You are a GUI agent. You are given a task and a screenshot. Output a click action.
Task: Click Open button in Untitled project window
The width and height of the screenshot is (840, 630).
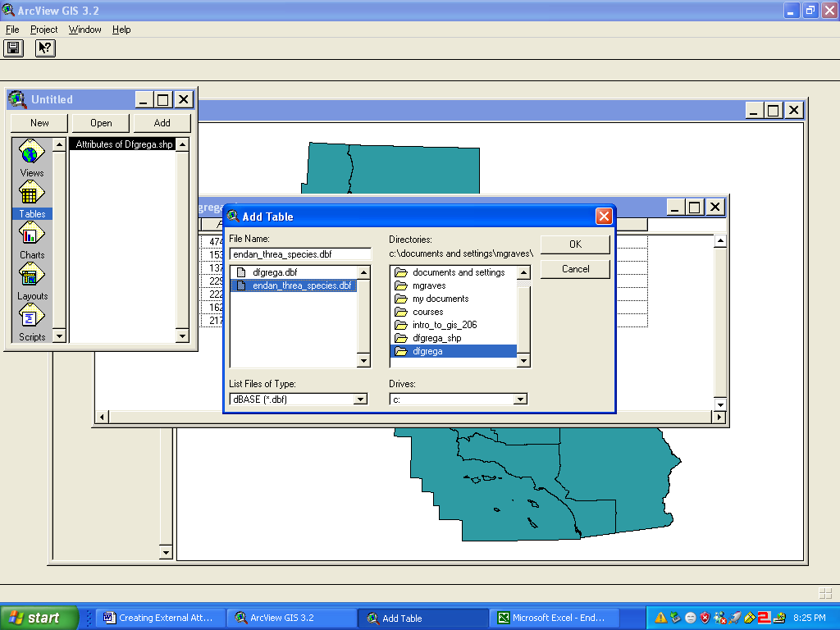coord(101,123)
